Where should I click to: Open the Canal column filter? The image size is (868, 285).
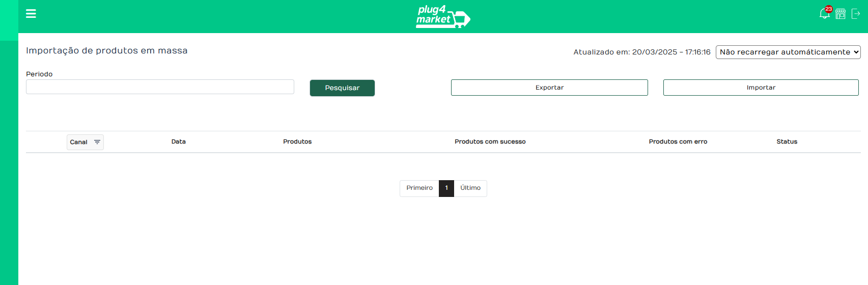tap(85, 142)
